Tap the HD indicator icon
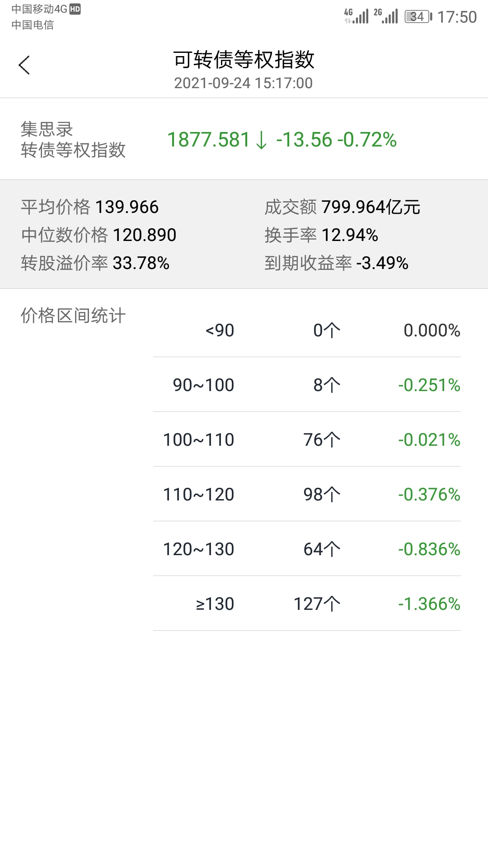The width and height of the screenshot is (488, 868). (75, 9)
